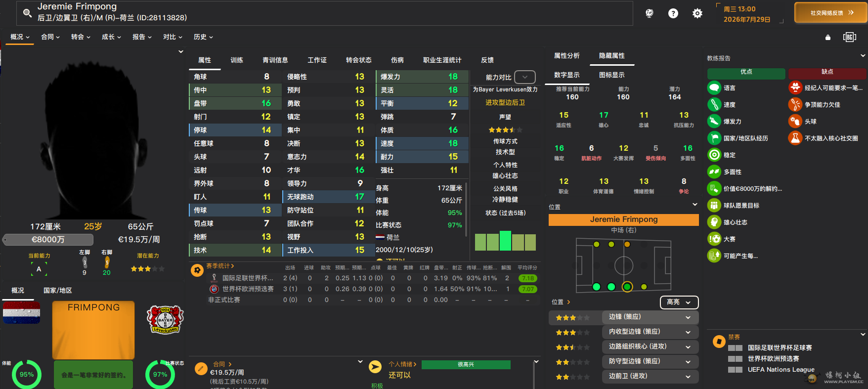Click the season stats orange ball icon
868x389 pixels.
[x=197, y=270]
